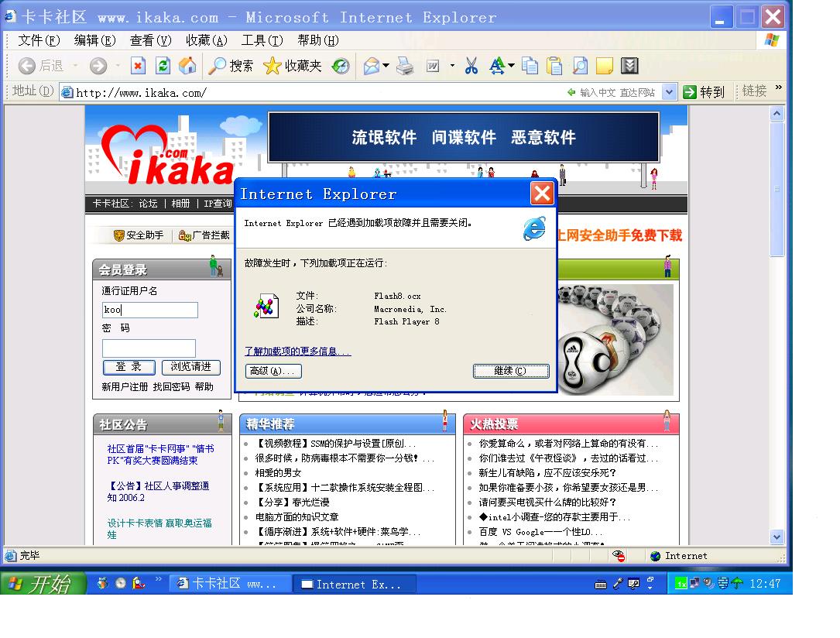Open the 相册 album nav link
Viewport: 840px width, 638px height.
[180, 204]
